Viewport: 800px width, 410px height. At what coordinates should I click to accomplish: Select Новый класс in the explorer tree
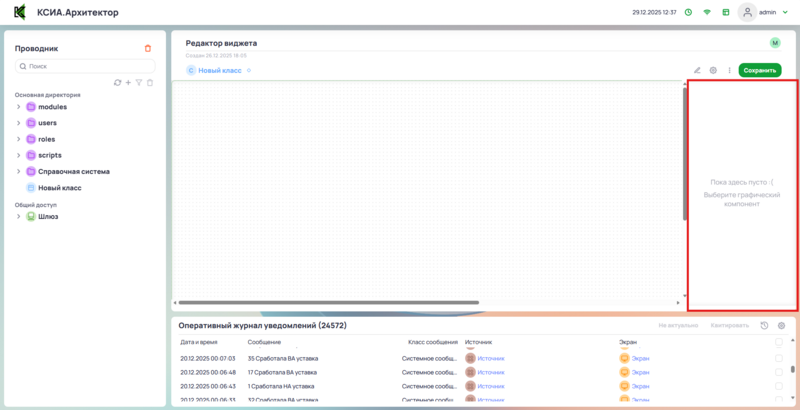[x=60, y=187]
